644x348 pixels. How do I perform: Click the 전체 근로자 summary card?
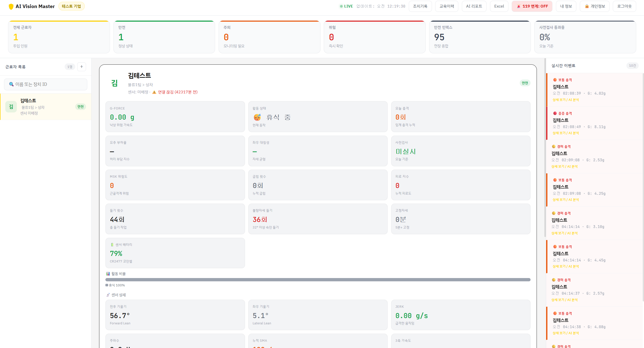point(59,37)
